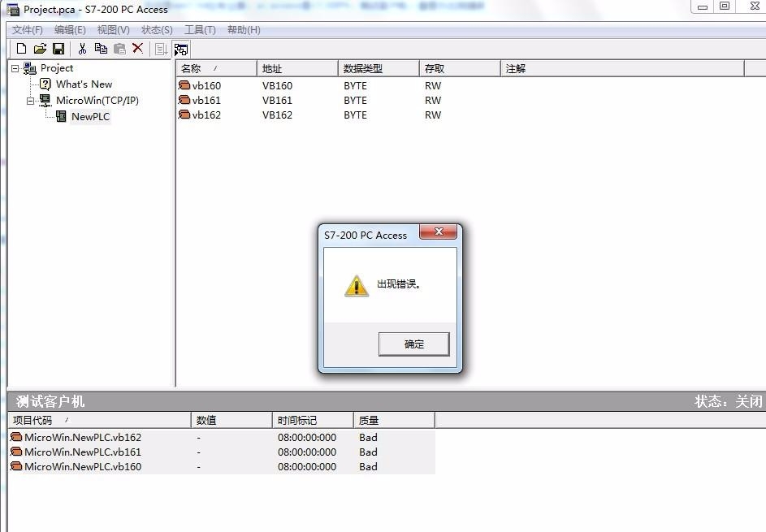Click the 注解 column header
Screen dimensions: 766x532
[622, 68]
